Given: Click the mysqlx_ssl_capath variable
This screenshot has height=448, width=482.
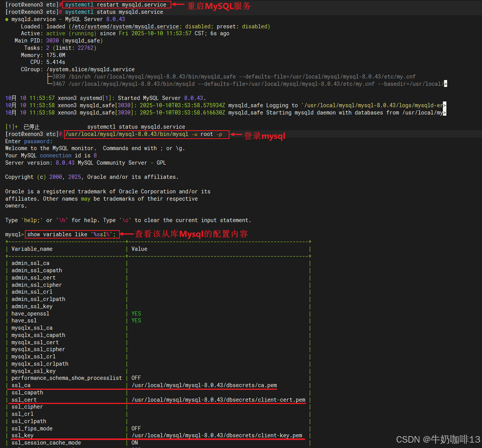Looking at the screenshot, I should click(x=38, y=335).
